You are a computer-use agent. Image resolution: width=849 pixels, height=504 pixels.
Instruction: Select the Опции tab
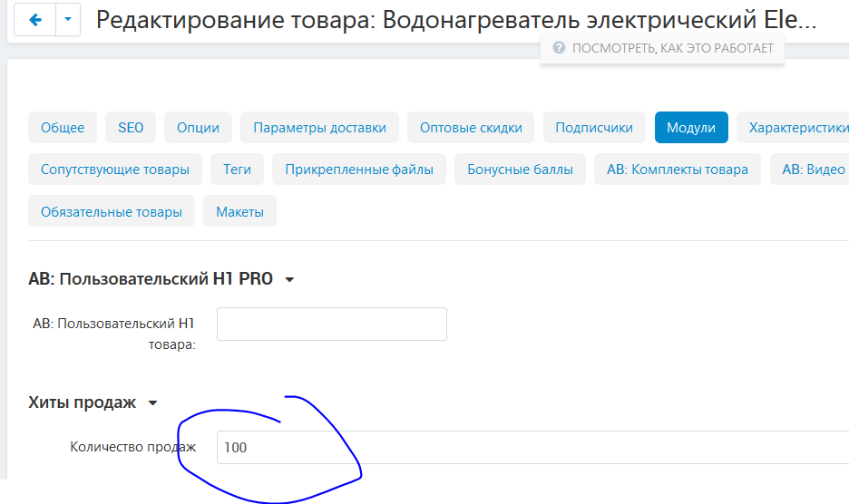[x=198, y=127]
